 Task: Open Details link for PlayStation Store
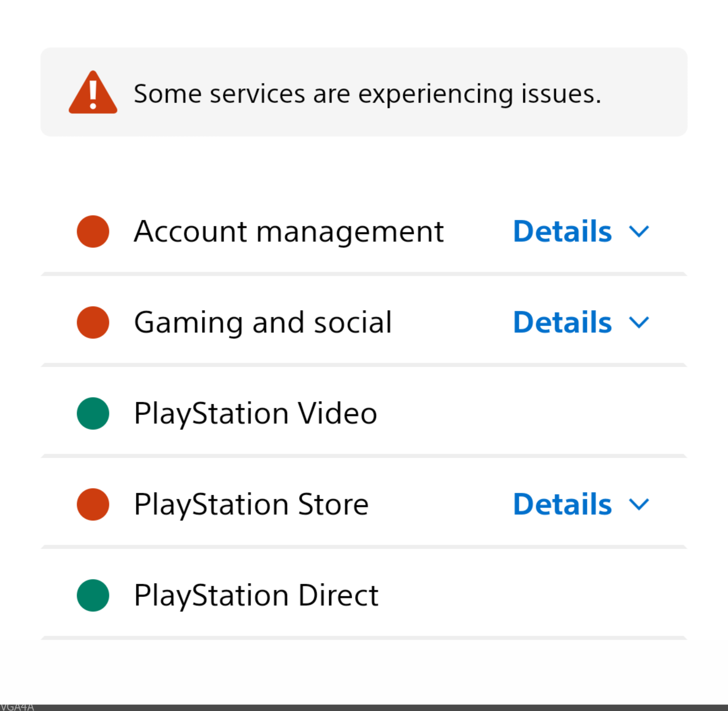click(562, 504)
